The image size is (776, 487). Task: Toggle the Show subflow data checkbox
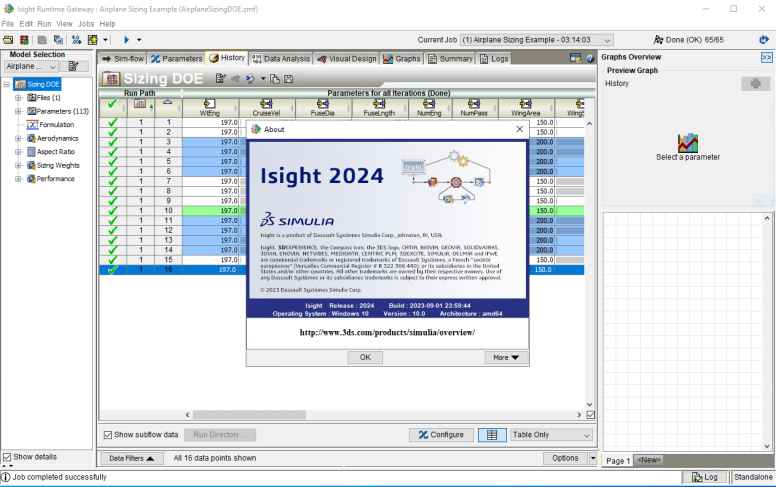(x=109, y=435)
